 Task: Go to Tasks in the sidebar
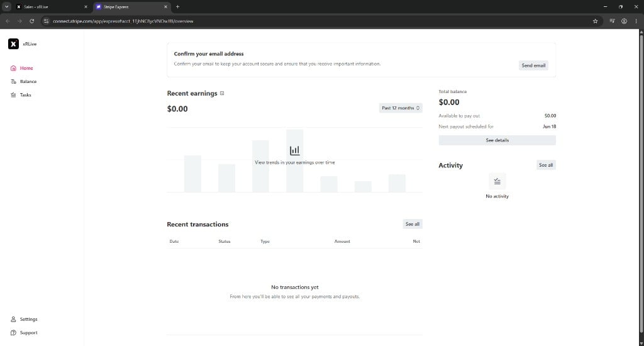(21, 95)
